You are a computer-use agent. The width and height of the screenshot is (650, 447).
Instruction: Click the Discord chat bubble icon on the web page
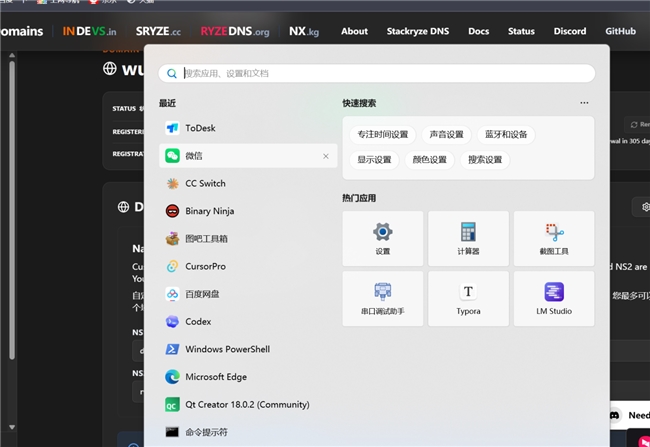(614, 415)
